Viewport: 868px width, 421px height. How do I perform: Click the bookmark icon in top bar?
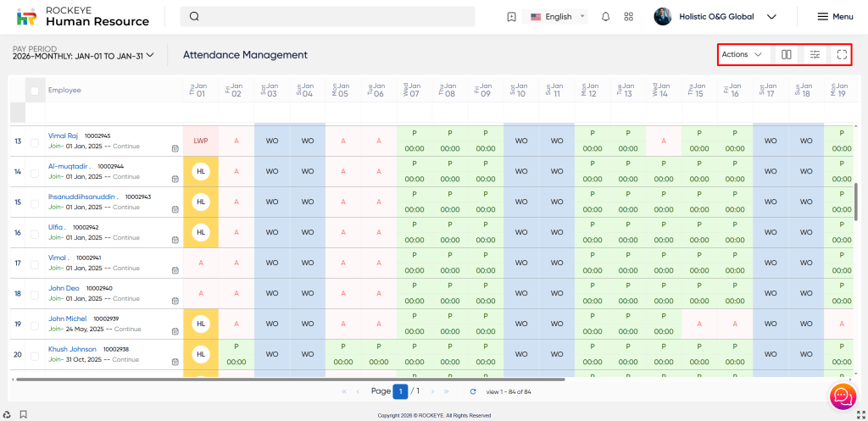(511, 17)
